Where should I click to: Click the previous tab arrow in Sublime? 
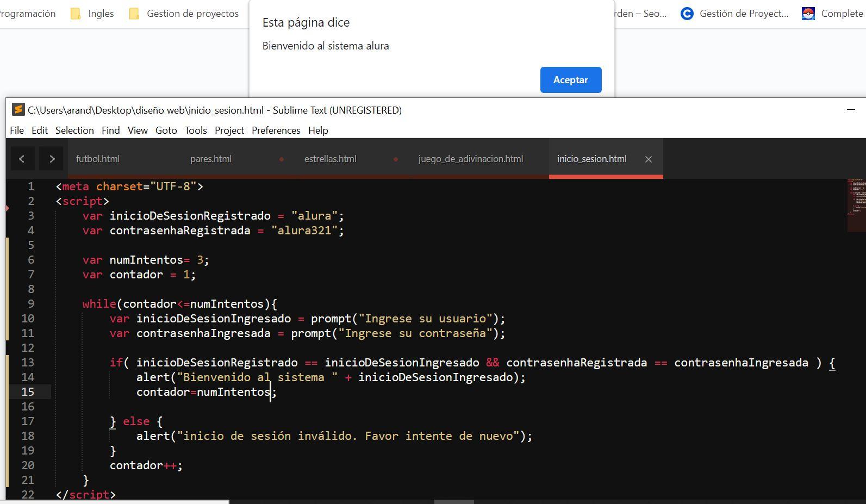click(x=22, y=159)
